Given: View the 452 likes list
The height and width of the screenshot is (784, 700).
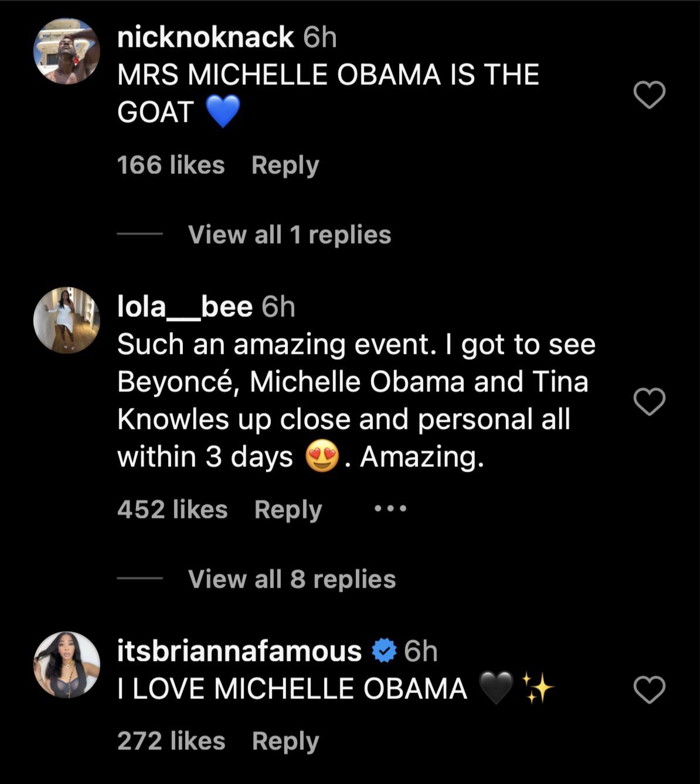Looking at the screenshot, I should tap(172, 509).
